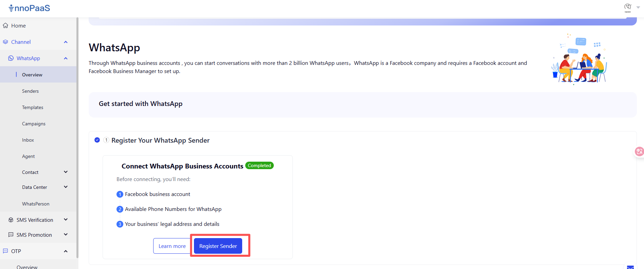The image size is (644, 269).
Task: Click Register Your WhatsApp Sender heading
Action: tap(160, 140)
